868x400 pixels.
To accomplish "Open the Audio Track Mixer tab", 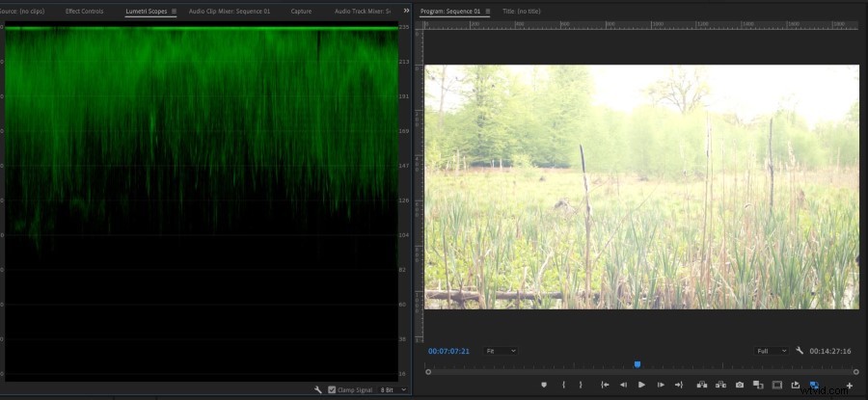I will coord(363,11).
